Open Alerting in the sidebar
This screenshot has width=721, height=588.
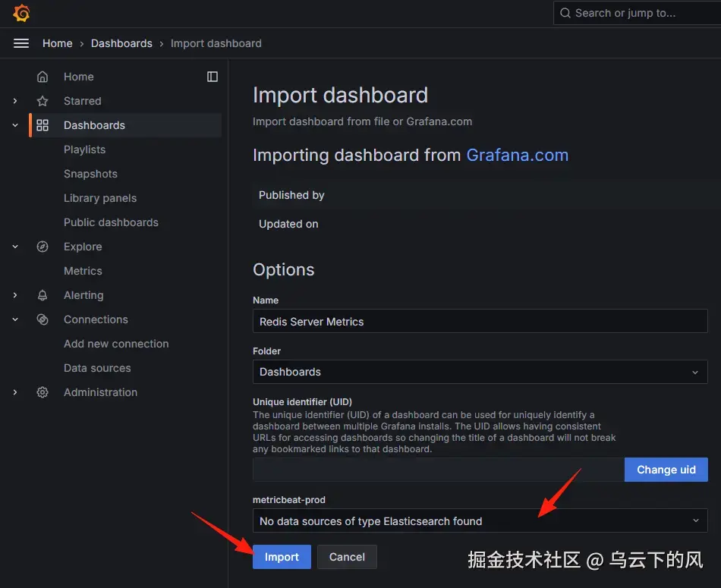coord(83,295)
